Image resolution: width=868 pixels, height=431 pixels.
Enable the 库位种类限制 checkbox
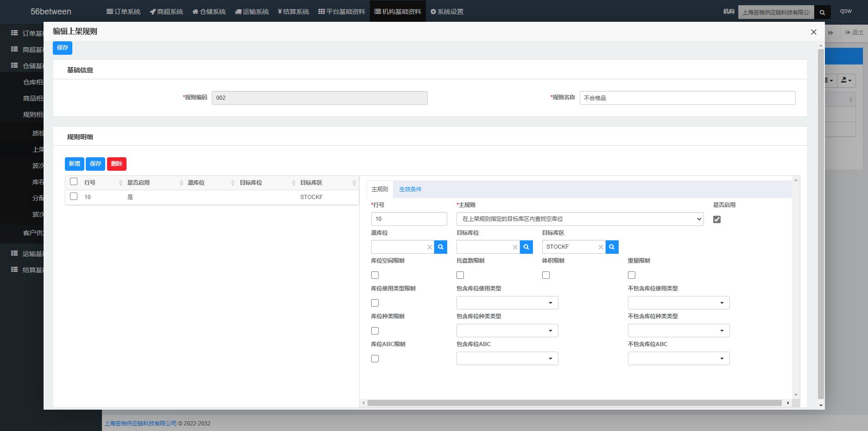(x=375, y=331)
